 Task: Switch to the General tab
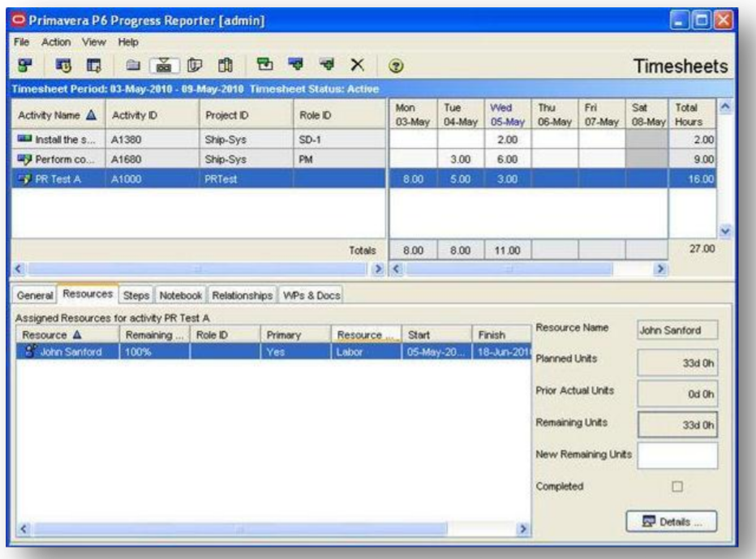[35, 295]
